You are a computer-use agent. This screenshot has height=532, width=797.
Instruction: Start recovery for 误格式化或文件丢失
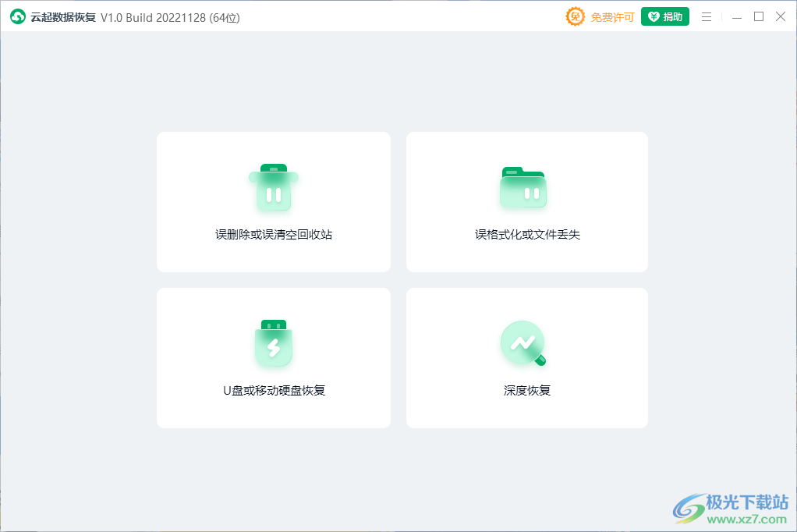(x=526, y=201)
